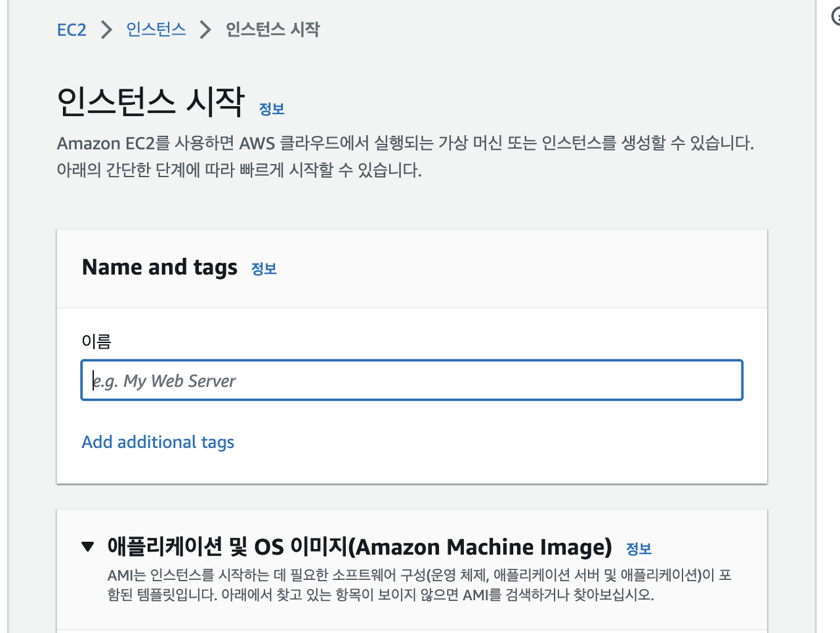
Task: Open 정보 link beside 인스턴스 시작 heading
Action: [x=272, y=109]
